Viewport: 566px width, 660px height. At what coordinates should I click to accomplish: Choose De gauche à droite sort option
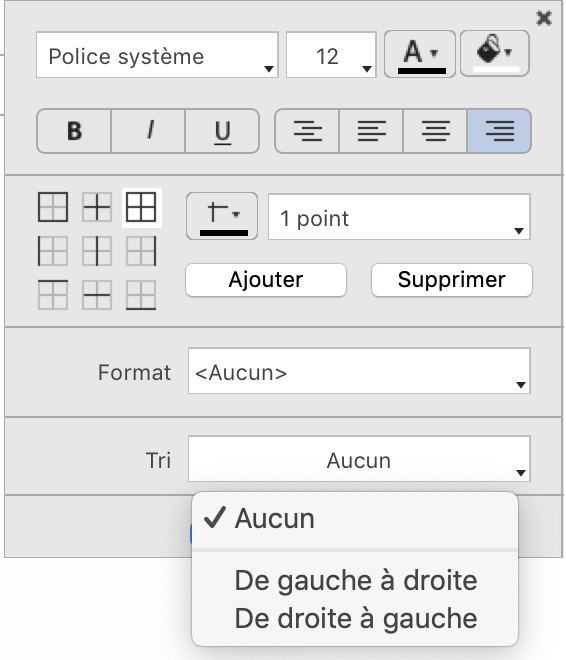coord(356,581)
